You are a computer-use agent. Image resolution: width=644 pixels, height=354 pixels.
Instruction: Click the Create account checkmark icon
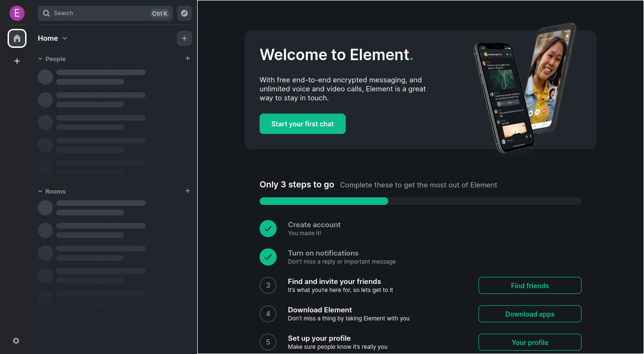click(268, 229)
